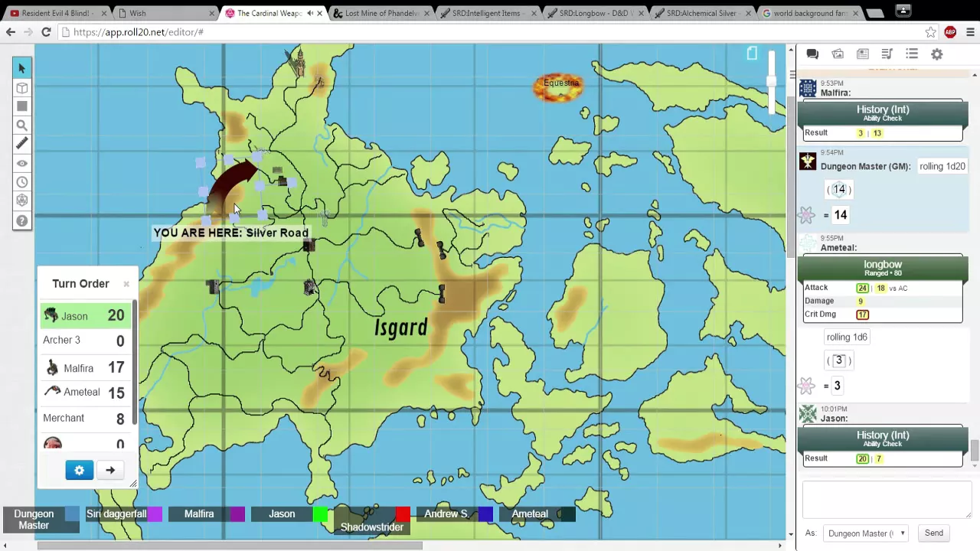
Task: Switch to the Collections list tab
Action: 912,54
